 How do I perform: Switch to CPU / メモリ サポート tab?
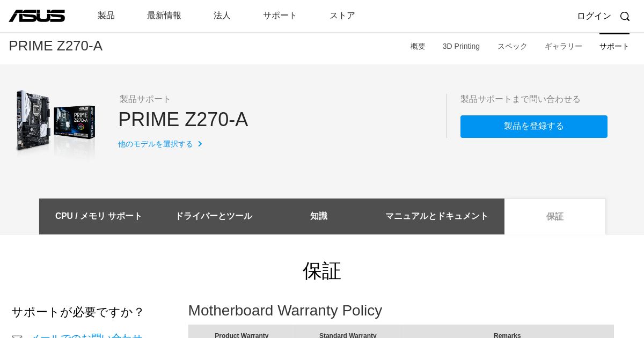point(99,216)
